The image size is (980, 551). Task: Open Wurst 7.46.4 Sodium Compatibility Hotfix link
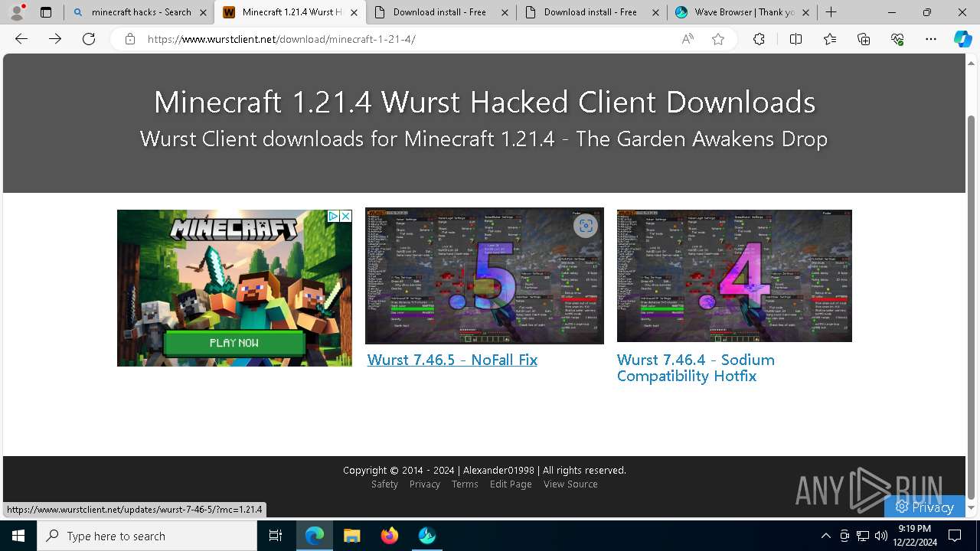click(x=696, y=368)
